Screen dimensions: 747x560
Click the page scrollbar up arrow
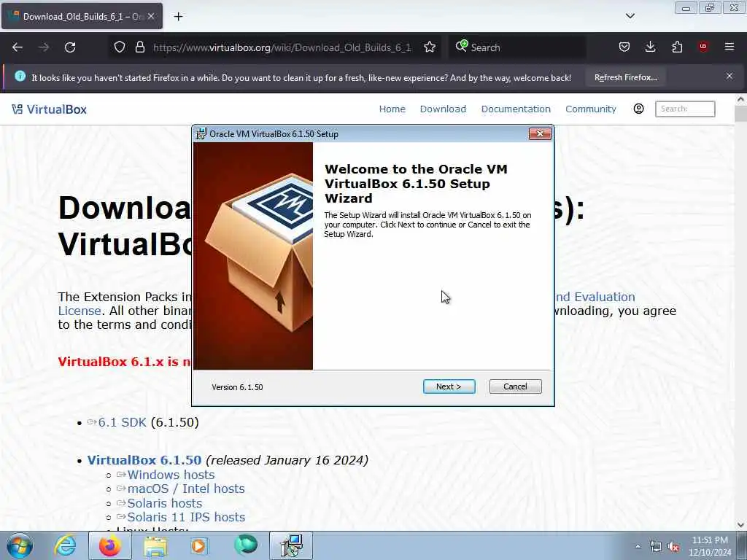(x=740, y=99)
